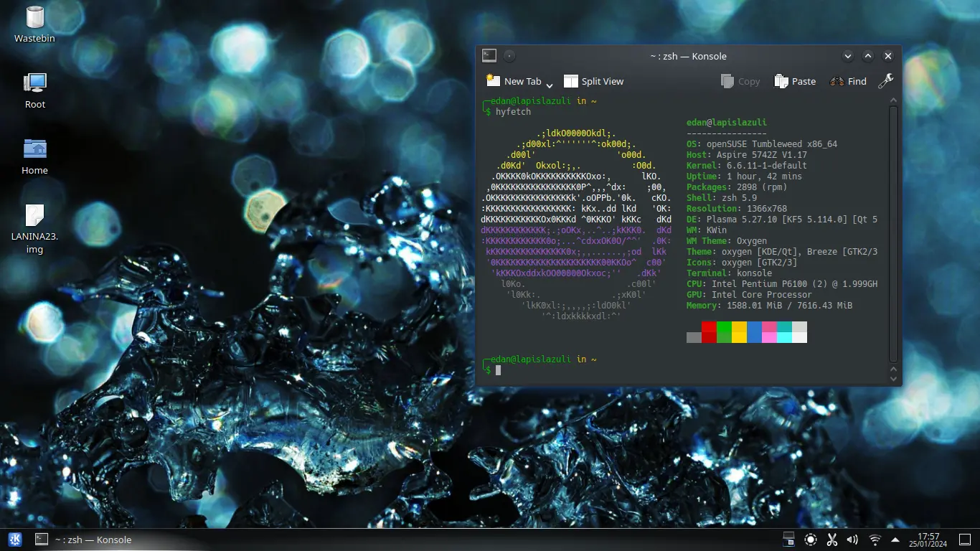The image size is (980, 551).
Task: Click the "WM: KWin" line
Action: click(707, 230)
